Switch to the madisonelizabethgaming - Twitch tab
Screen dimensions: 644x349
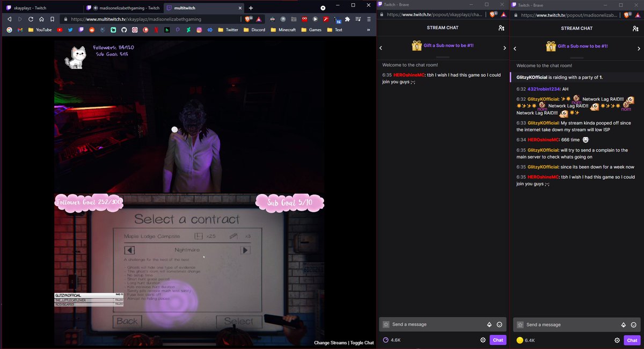pyautogui.click(x=122, y=8)
